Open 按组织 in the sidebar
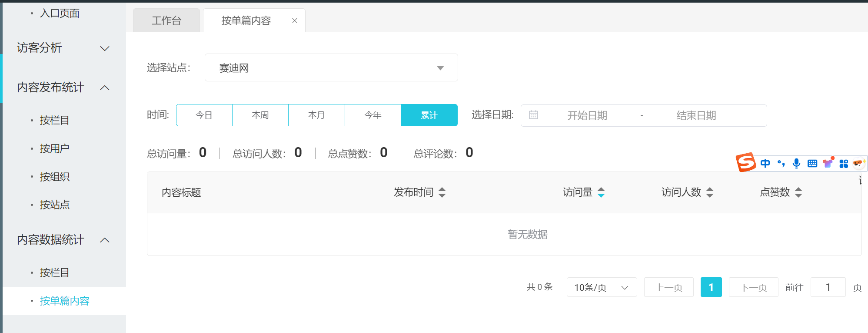The width and height of the screenshot is (868, 333). [x=55, y=177]
